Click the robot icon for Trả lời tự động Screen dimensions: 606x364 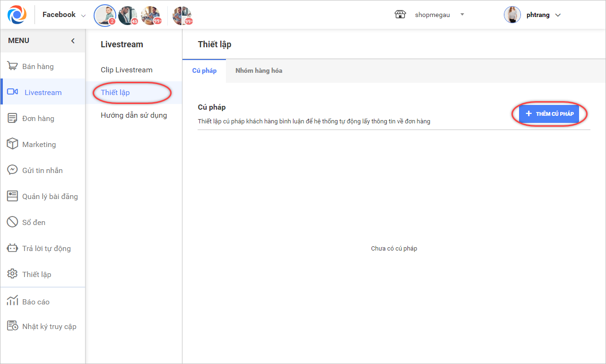[13, 248]
